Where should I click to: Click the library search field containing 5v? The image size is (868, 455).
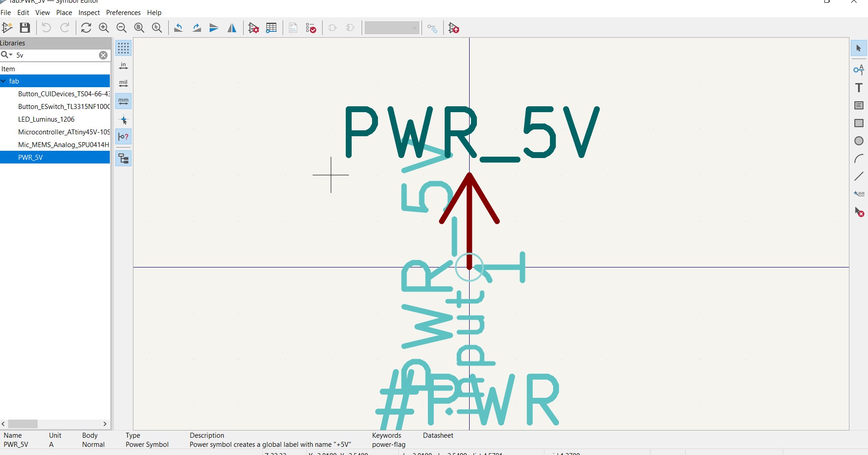click(x=56, y=55)
